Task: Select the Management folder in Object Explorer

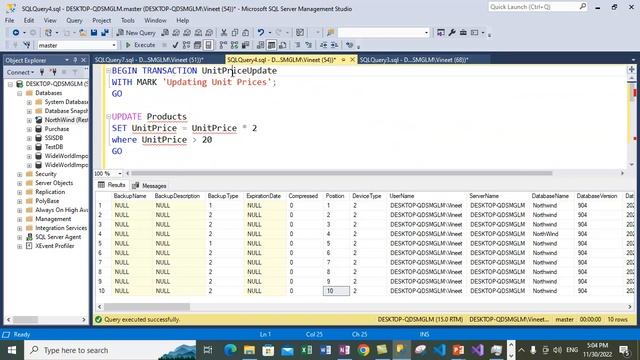Action: coord(53,219)
